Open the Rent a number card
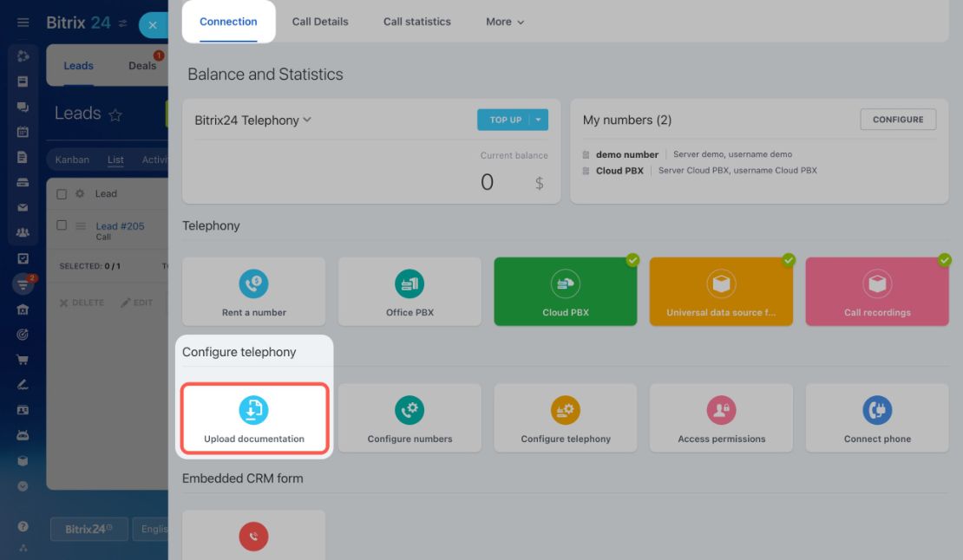Viewport: 963px width, 560px height. [253, 291]
